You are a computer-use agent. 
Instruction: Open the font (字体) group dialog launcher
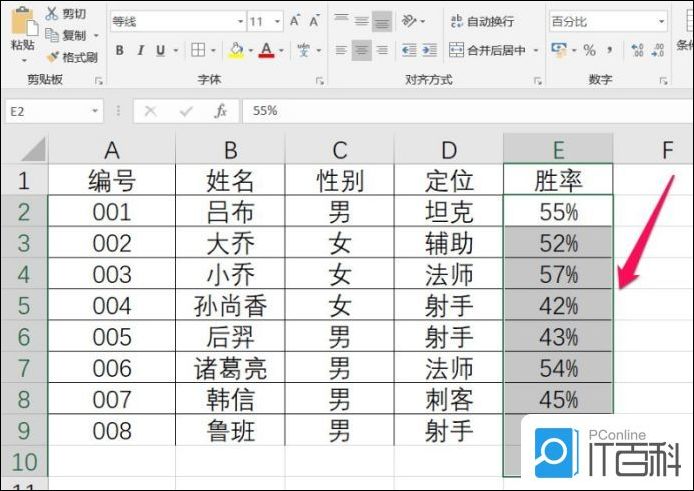click(320, 81)
